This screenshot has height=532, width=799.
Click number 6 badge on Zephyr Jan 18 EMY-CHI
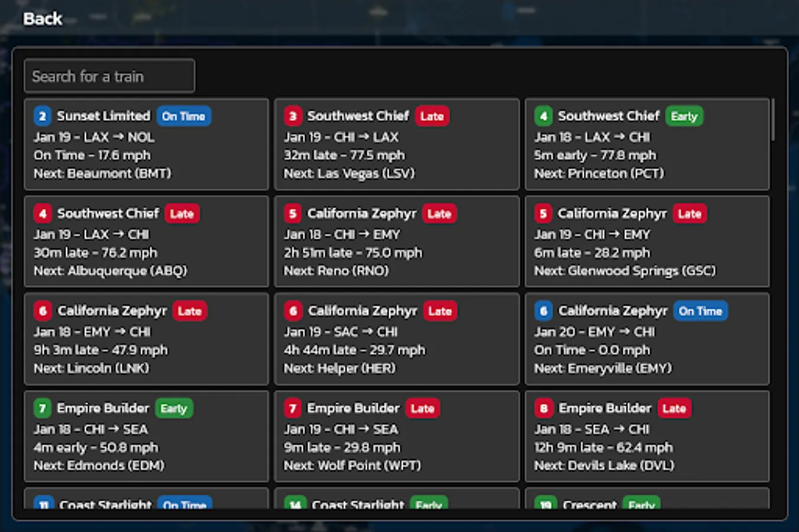42,312
